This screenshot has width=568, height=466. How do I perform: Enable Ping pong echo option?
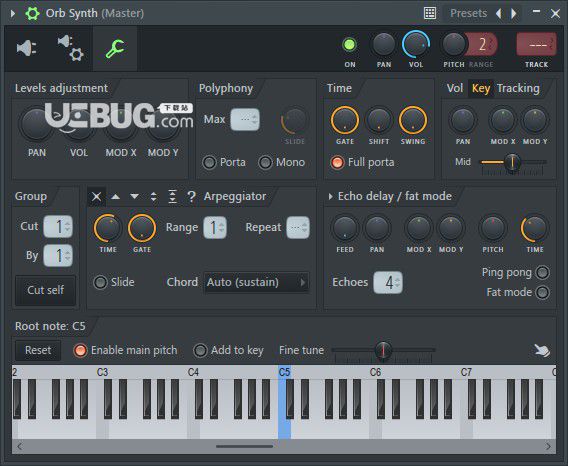tap(542, 272)
